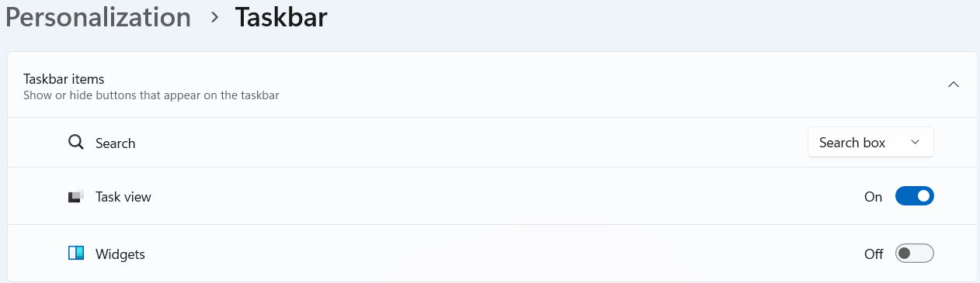
Task: Click the Widgets label text
Action: coord(120,254)
